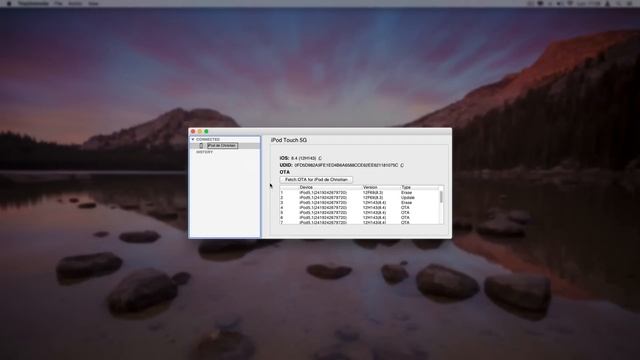Select row 5 OTA entry
The height and width of the screenshot is (360, 640).
pos(359,213)
